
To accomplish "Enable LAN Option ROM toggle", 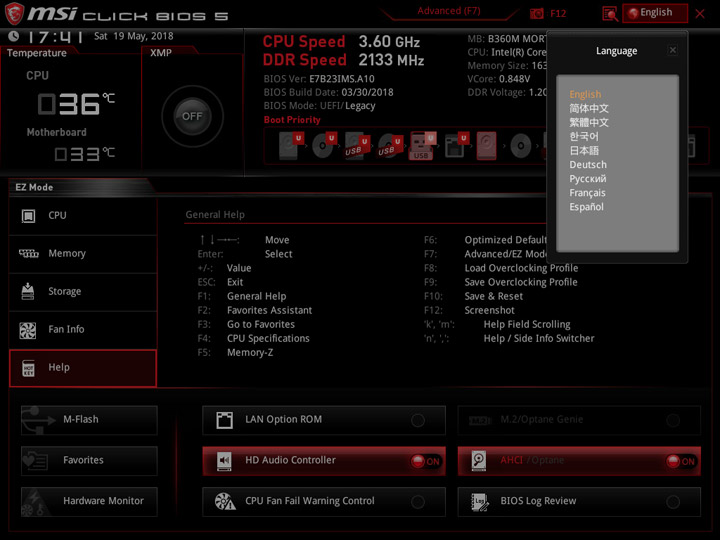I will coord(418,420).
